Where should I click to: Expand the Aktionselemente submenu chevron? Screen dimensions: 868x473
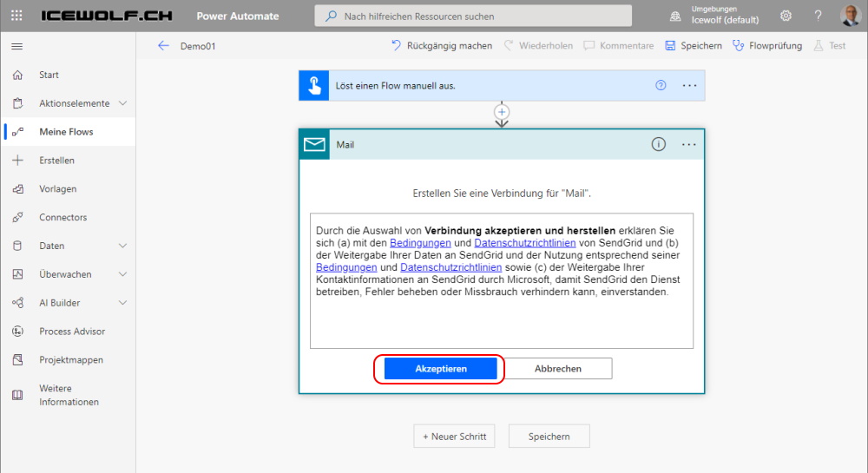[123, 103]
